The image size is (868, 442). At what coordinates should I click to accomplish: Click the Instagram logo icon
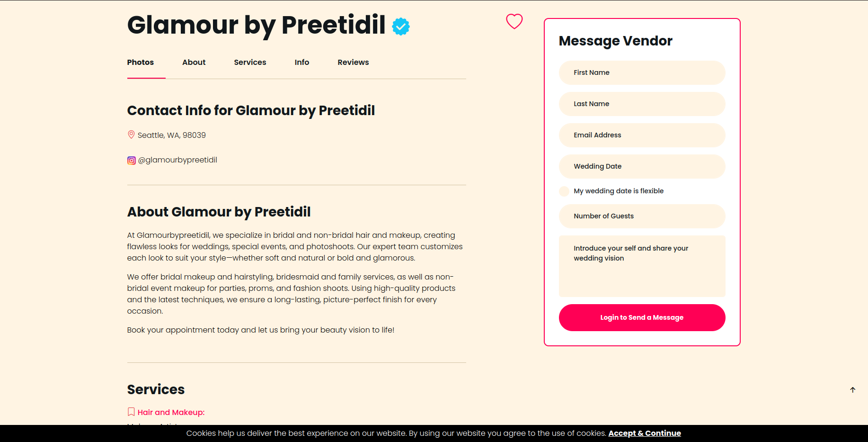click(132, 161)
